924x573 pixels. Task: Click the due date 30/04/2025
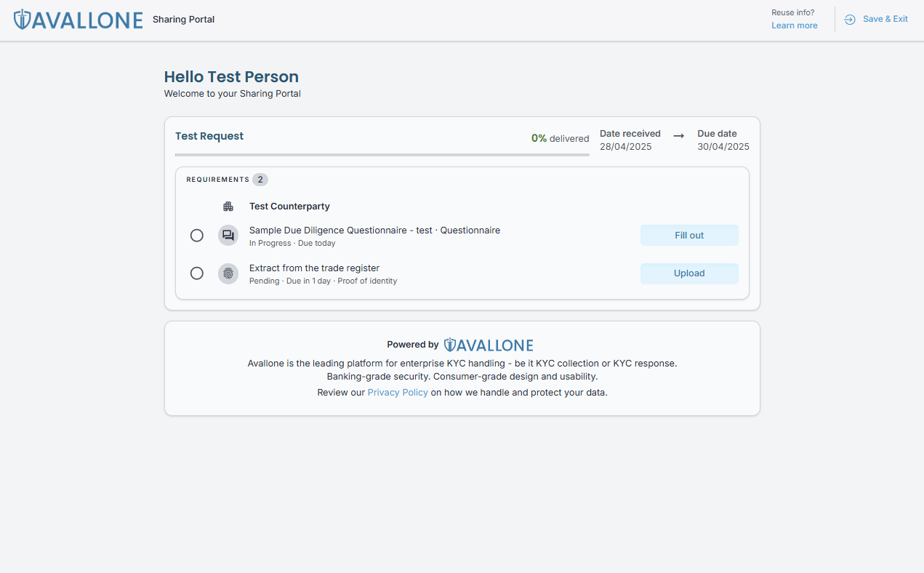[x=723, y=146]
